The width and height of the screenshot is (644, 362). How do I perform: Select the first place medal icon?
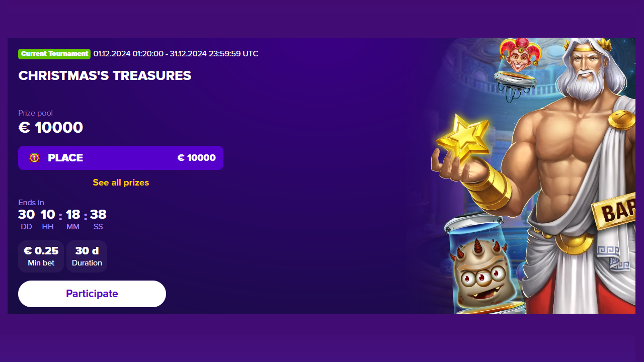point(34,158)
